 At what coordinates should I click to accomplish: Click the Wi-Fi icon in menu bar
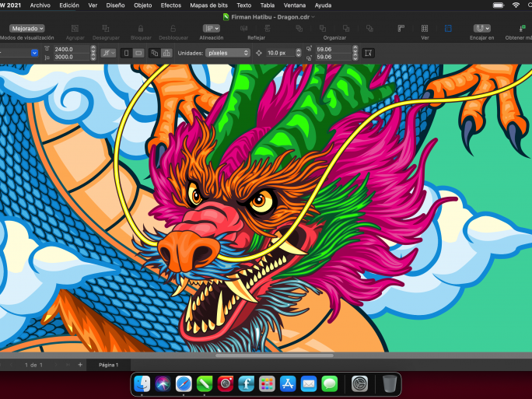[516, 5]
